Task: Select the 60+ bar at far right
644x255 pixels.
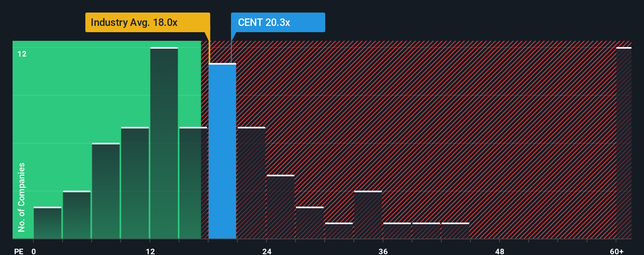Action: 624,143
